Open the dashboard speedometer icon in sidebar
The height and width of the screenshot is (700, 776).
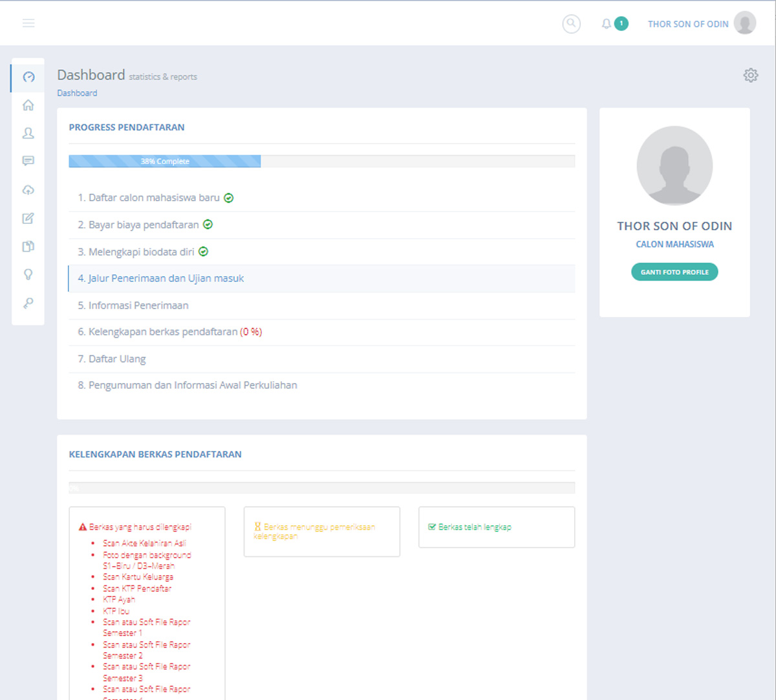28,77
